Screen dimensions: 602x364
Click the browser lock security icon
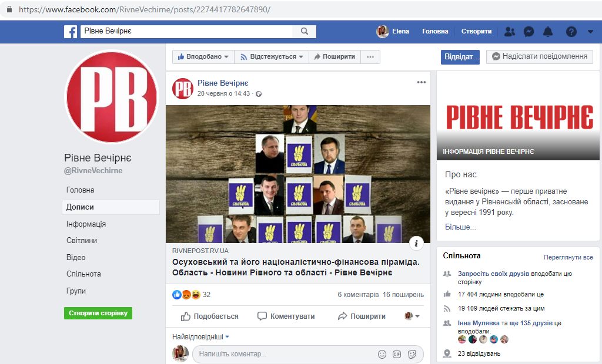9,9
